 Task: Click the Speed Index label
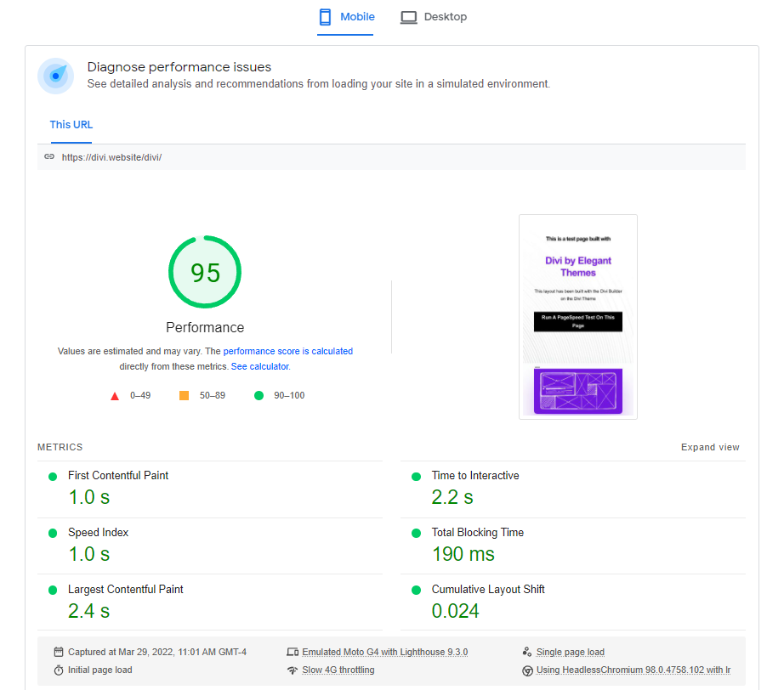(98, 533)
